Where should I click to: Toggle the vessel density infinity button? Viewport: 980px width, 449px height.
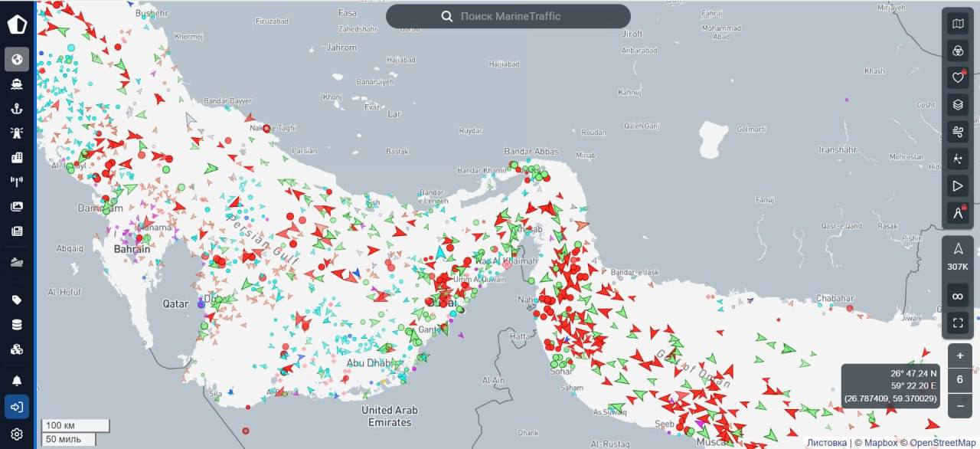[x=957, y=295]
